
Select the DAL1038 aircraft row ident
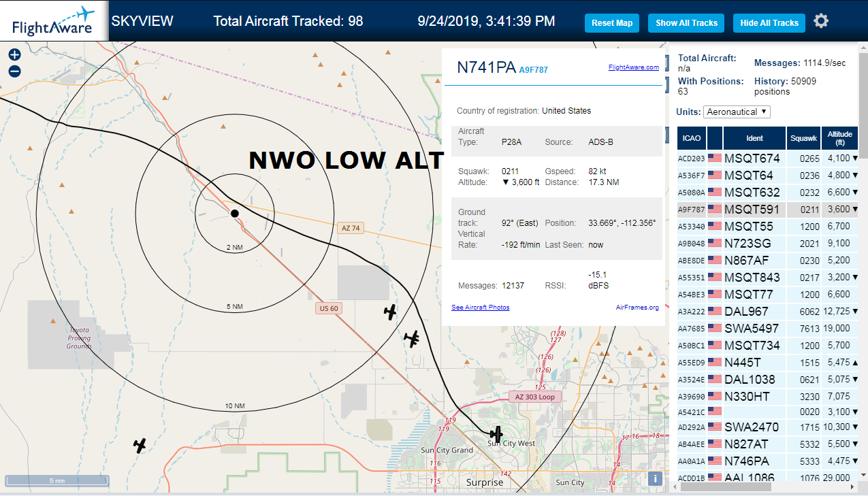[x=750, y=380]
